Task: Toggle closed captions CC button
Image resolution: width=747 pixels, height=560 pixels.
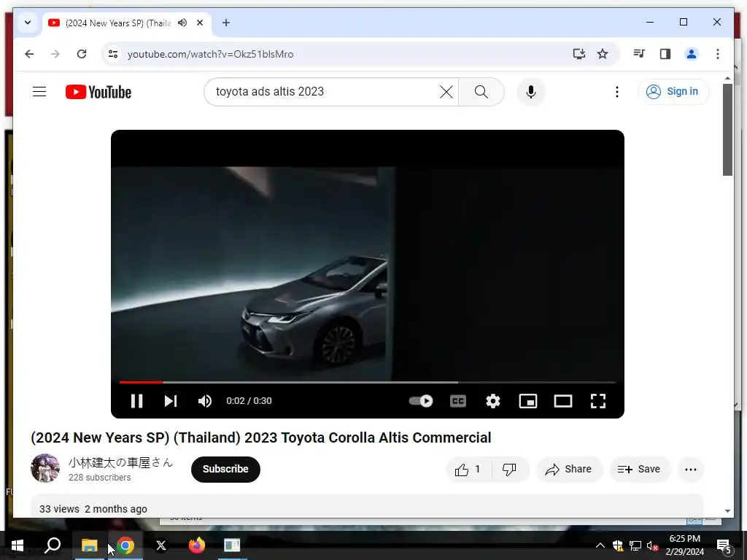Action: click(458, 401)
